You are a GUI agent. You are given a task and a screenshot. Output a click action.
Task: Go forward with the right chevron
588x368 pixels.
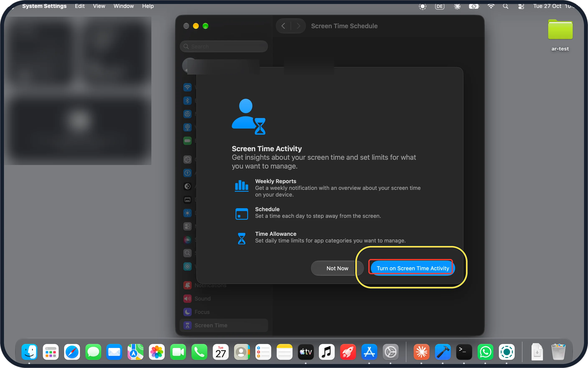coord(298,26)
